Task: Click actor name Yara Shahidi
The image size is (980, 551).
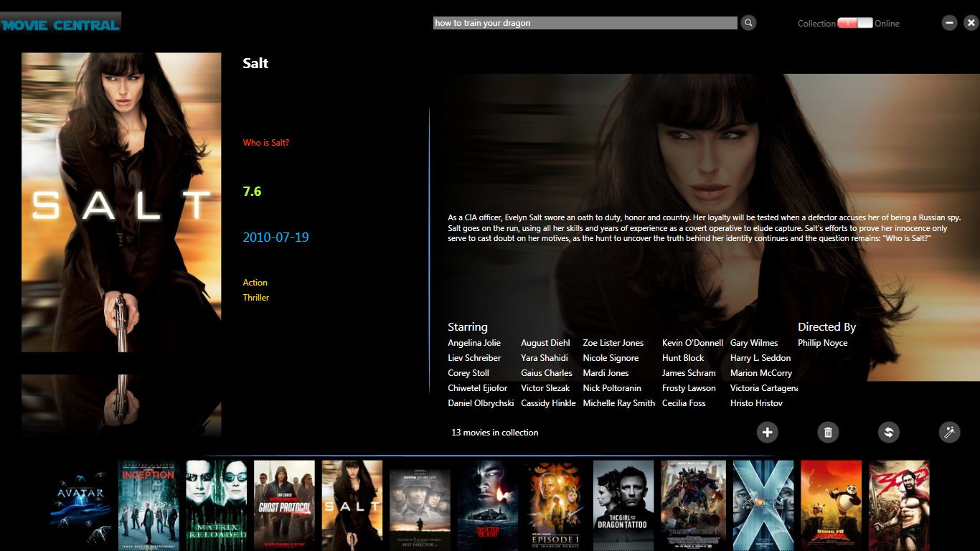Action: [545, 358]
